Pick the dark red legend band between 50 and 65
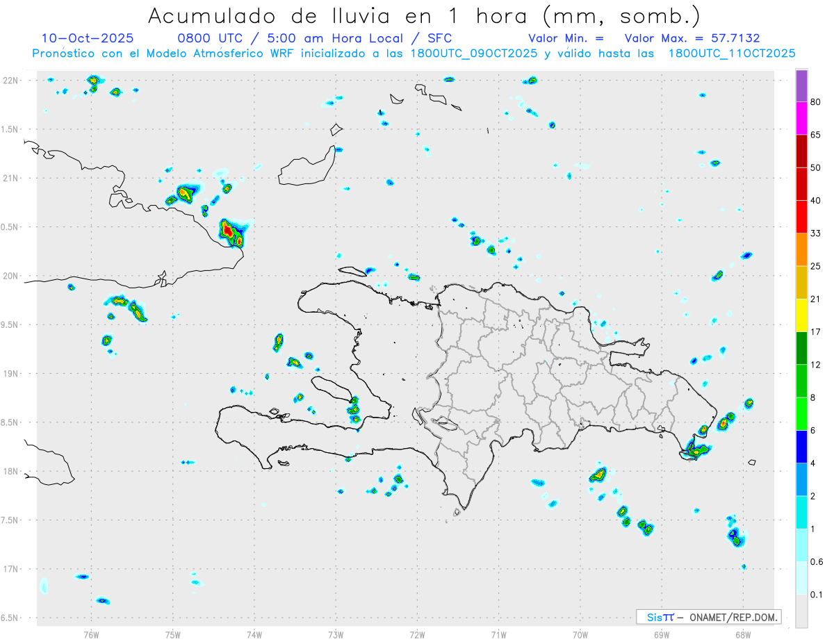The image size is (834, 644). tap(801, 151)
